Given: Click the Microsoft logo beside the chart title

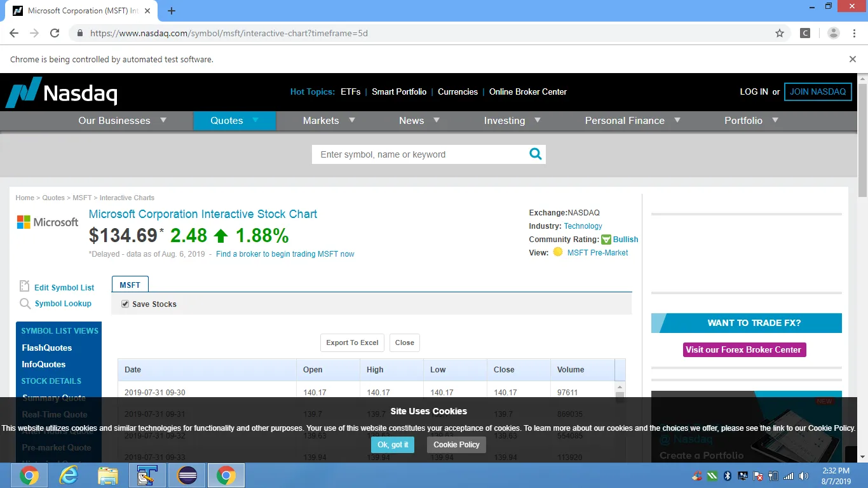Looking at the screenshot, I should pyautogui.click(x=48, y=222).
